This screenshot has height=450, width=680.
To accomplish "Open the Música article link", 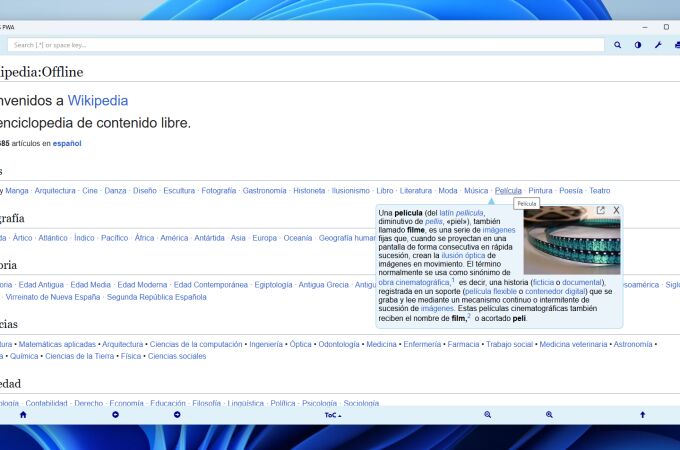I will tap(476, 191).
